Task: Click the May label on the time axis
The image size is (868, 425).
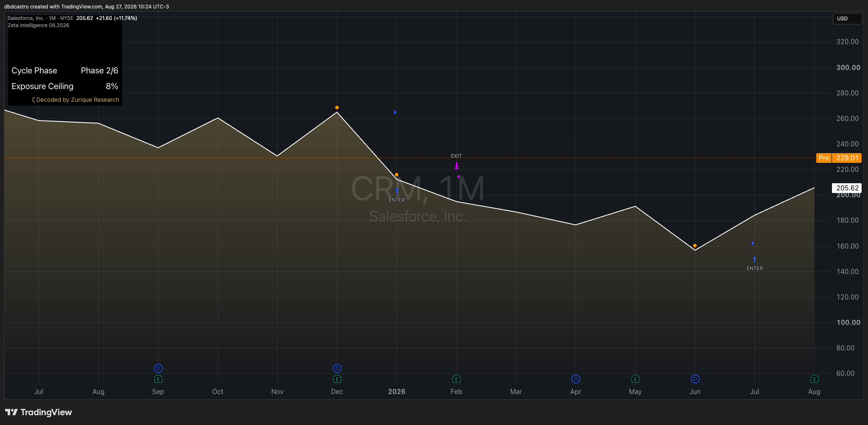Action: (x=635, y=391)
